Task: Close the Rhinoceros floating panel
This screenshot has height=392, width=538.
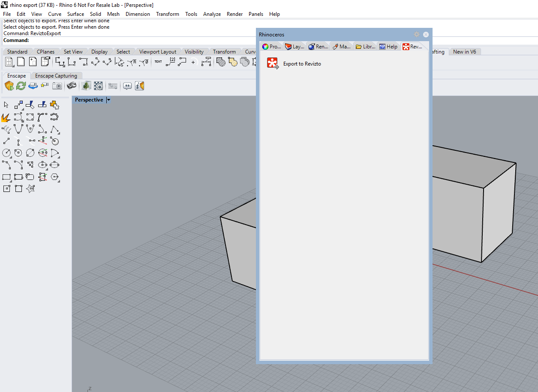Action: (426, 34)
